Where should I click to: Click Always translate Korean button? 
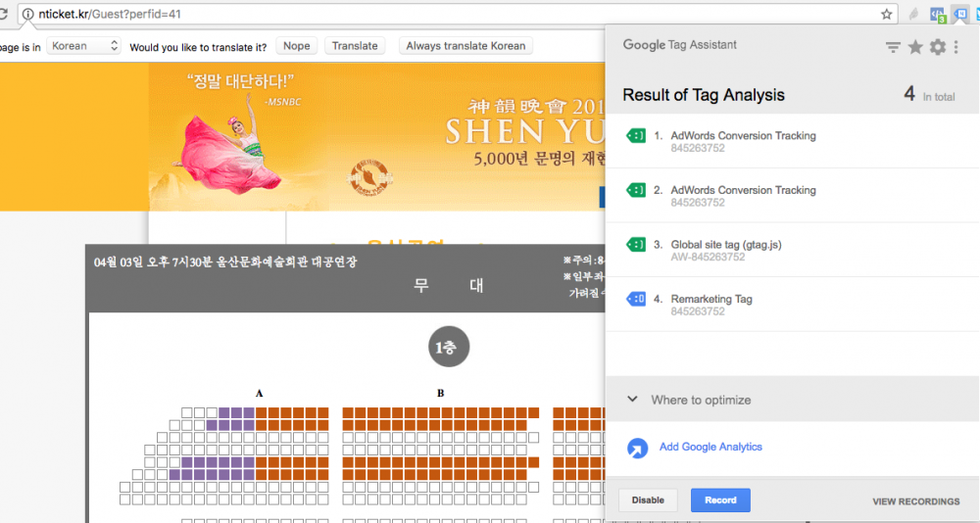(465, 46)
